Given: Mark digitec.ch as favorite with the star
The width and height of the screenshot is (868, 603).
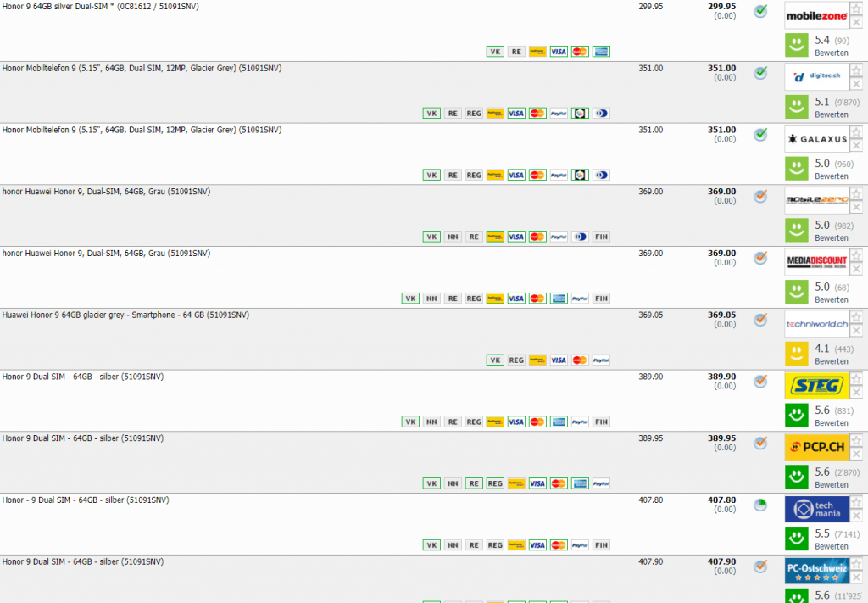Looking at the screenshot, I should tap(856, 70).
